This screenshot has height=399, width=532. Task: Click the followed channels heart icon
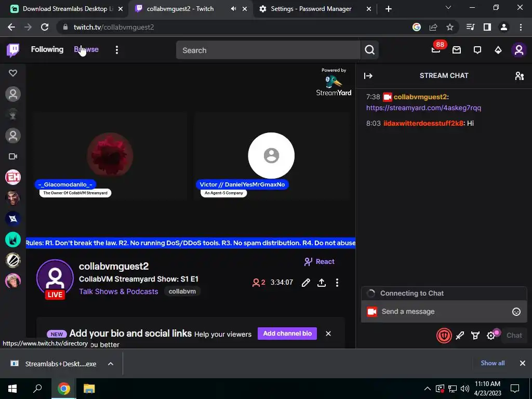[x=13, y=73]
